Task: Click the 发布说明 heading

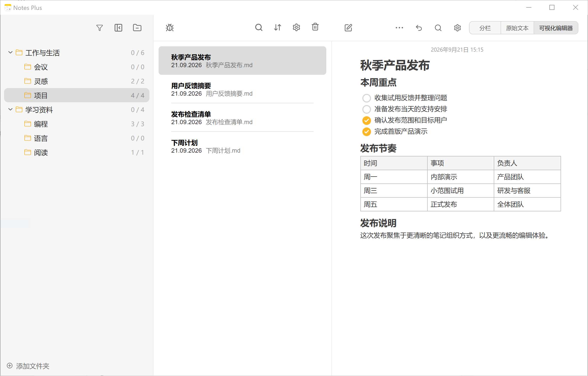Action: pyautogui.click(x=378, y=223)
